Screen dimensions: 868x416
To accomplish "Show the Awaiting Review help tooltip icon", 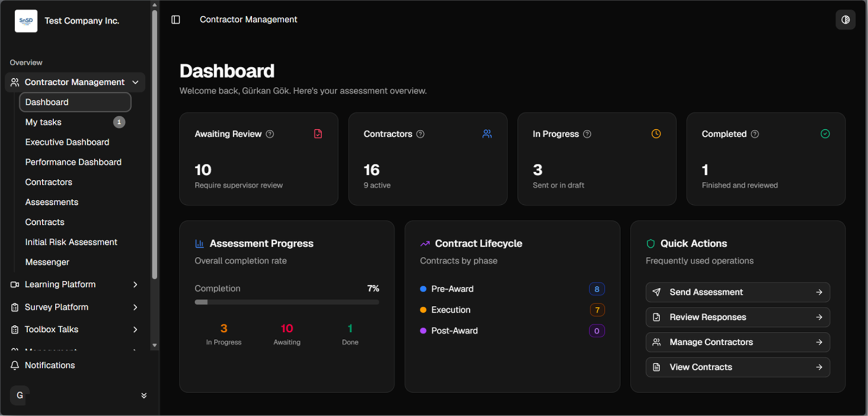I will (x=270, y=134).
